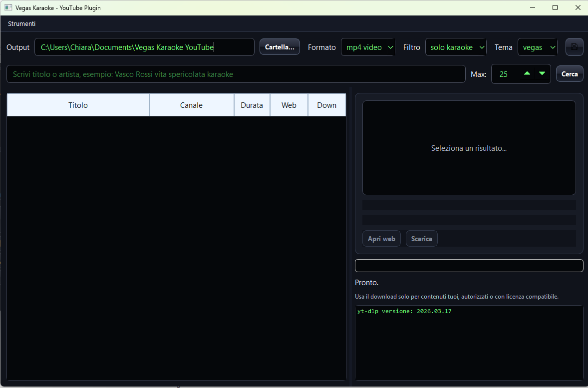Open the Tema dropdown showing vegas
This screenshot has height=388, width=588.
[x=538, y=47]
